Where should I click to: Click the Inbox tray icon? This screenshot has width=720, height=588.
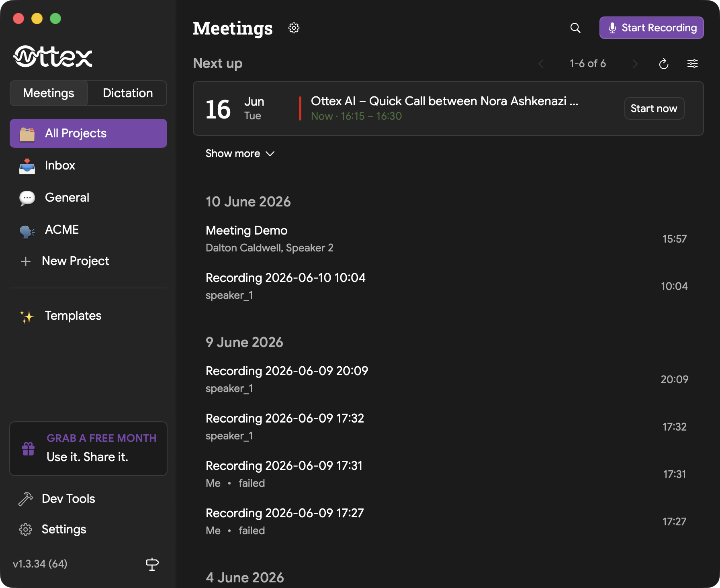click(27, 166)
